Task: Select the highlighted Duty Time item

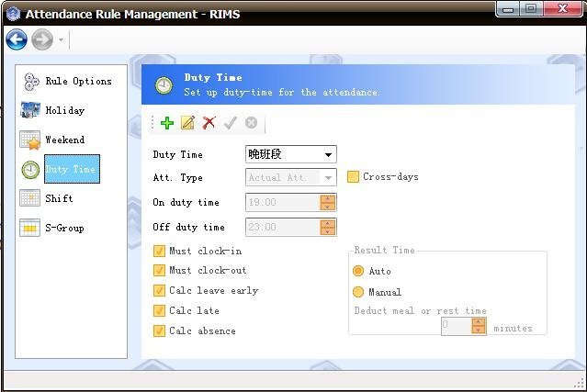Action: (72, 169)
